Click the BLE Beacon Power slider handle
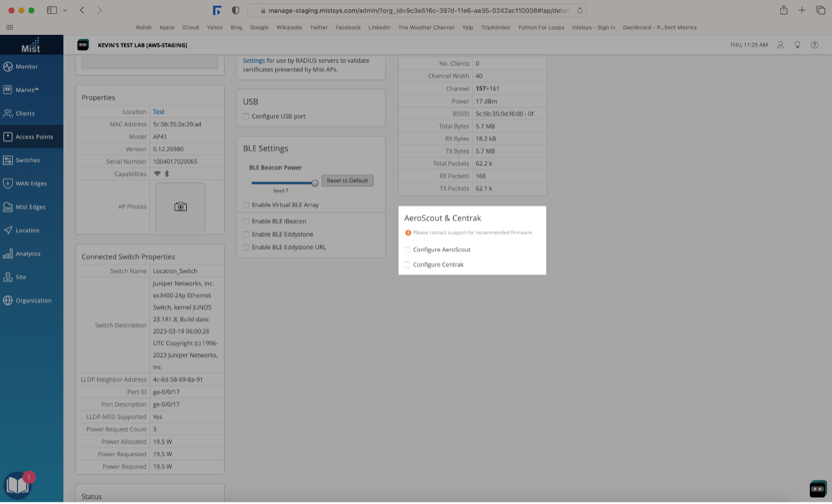Image resolution: width=832 pixels, height=504 pixels. tap(315, 183)
